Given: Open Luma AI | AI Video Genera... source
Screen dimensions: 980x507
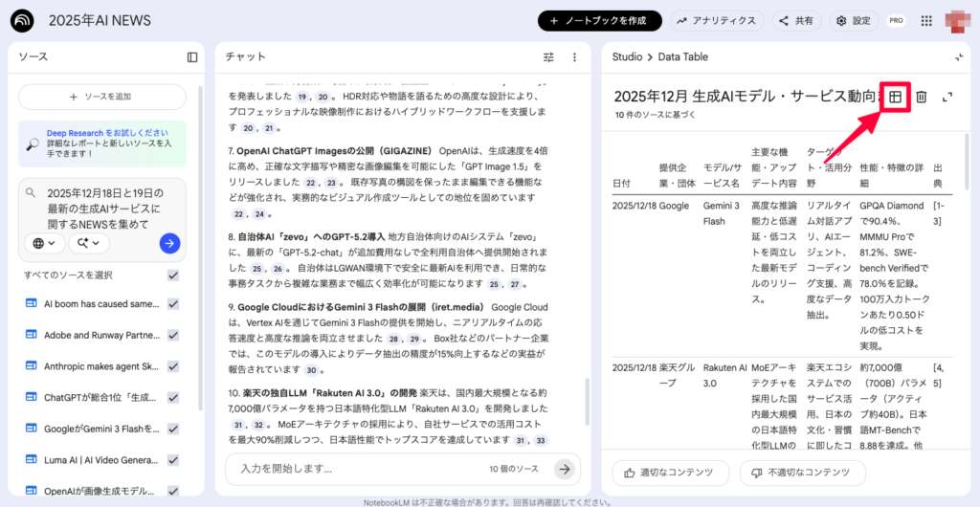Looking at the screenshot, I should 101,460.
